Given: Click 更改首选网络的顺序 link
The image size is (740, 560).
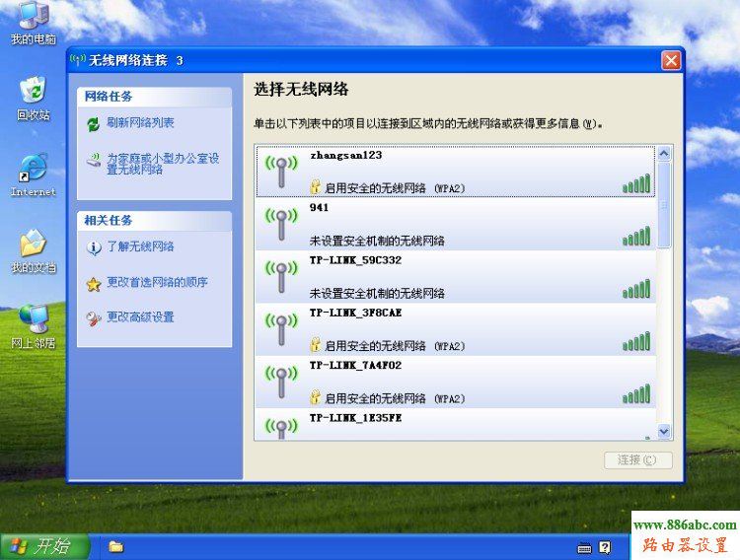Looking at the screenshot, I should (157, 282).
